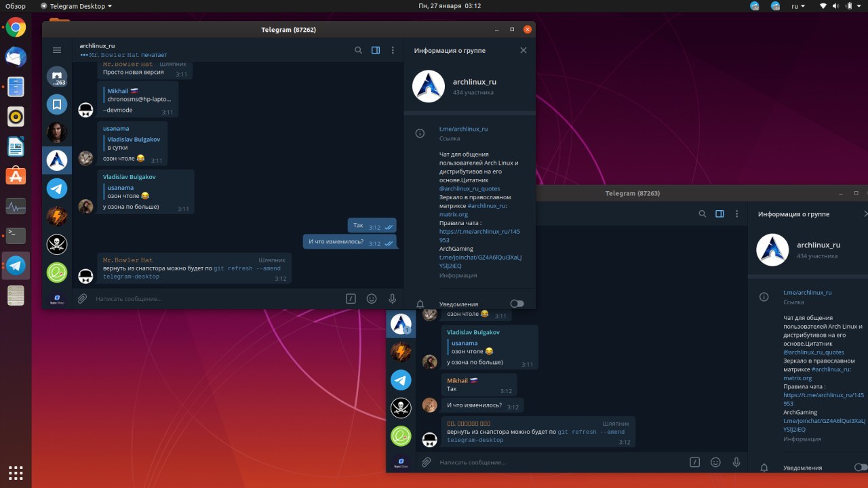The width and height of the screenshot is (868, 488).
Task: Open green circle avatar chat in front window sidebar
Action: pyautogui.click(x=57, y=272)
